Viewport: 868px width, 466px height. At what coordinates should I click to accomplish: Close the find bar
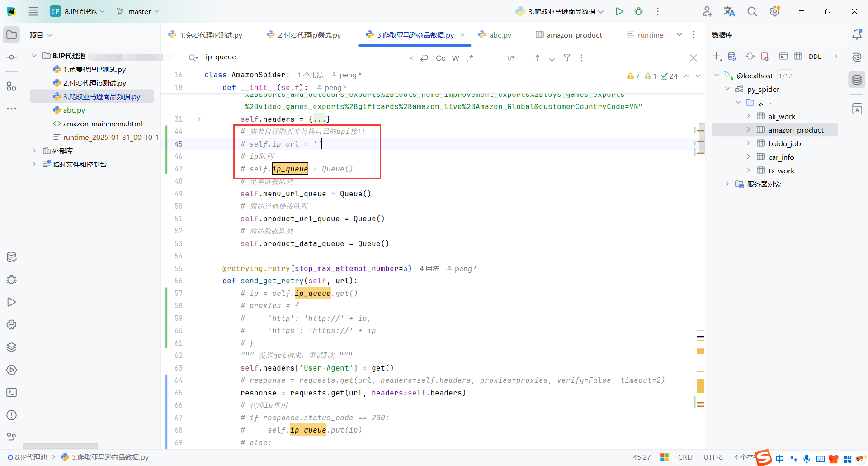[693, 58]
